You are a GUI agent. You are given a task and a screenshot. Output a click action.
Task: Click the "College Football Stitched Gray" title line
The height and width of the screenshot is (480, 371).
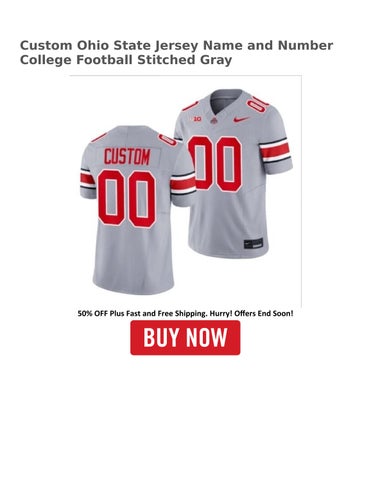coord(126,60)
